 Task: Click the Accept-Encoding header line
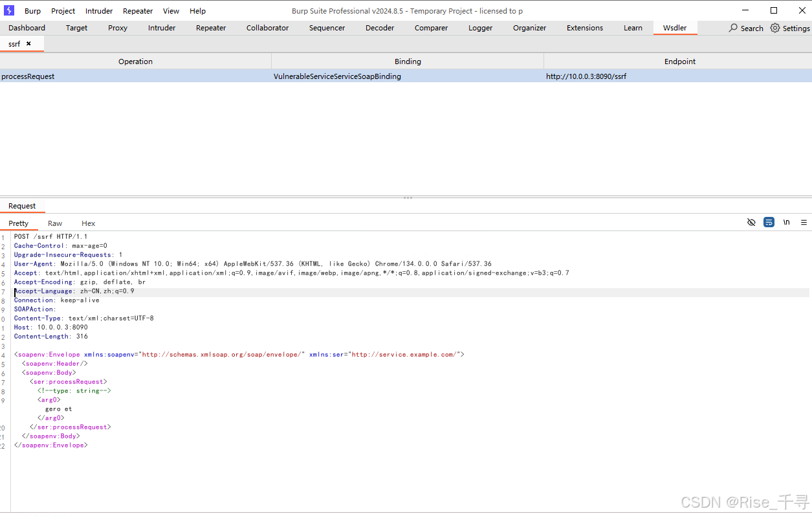[80, 282]
